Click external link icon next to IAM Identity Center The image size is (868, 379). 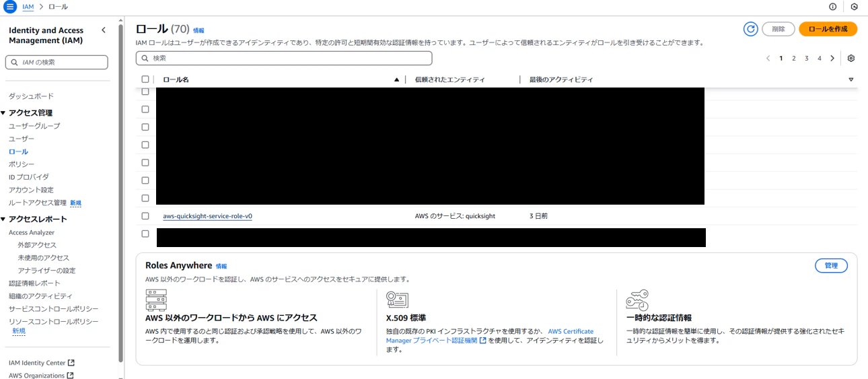coord(71,363)
